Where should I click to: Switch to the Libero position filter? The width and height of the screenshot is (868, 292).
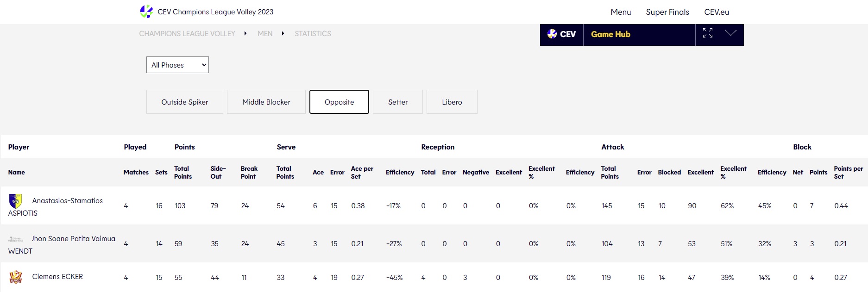point(452,102)
